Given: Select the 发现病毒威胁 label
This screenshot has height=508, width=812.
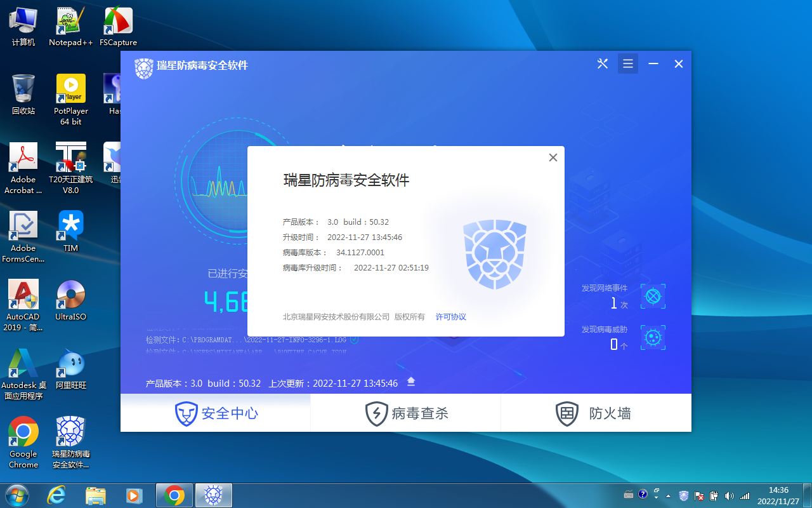Looking at the screenshot, I should (605, 330).
